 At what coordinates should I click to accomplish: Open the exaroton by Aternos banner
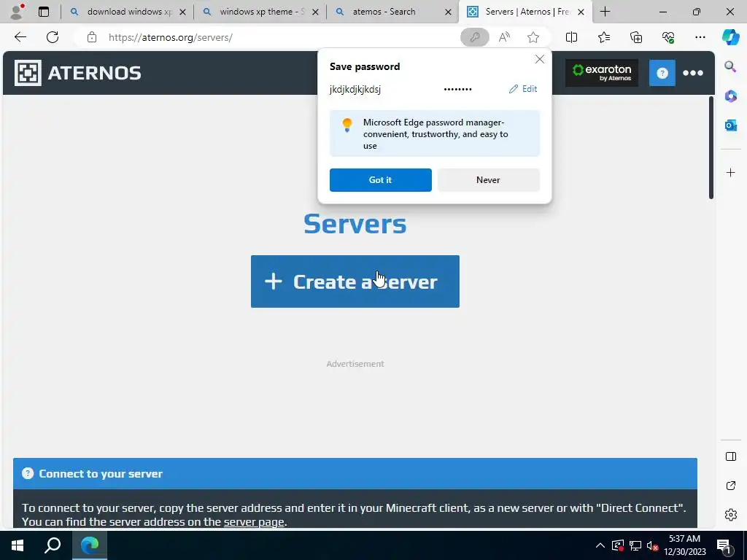coord(602,73)
